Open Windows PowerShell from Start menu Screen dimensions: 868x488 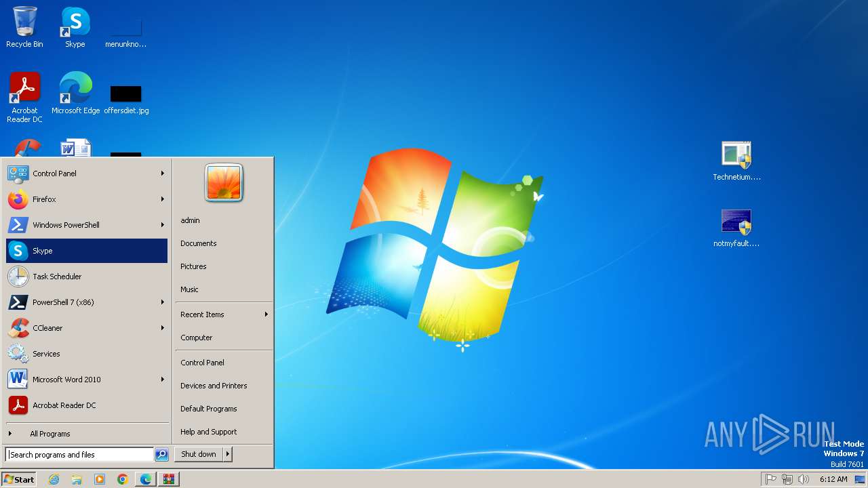[87, 225]
